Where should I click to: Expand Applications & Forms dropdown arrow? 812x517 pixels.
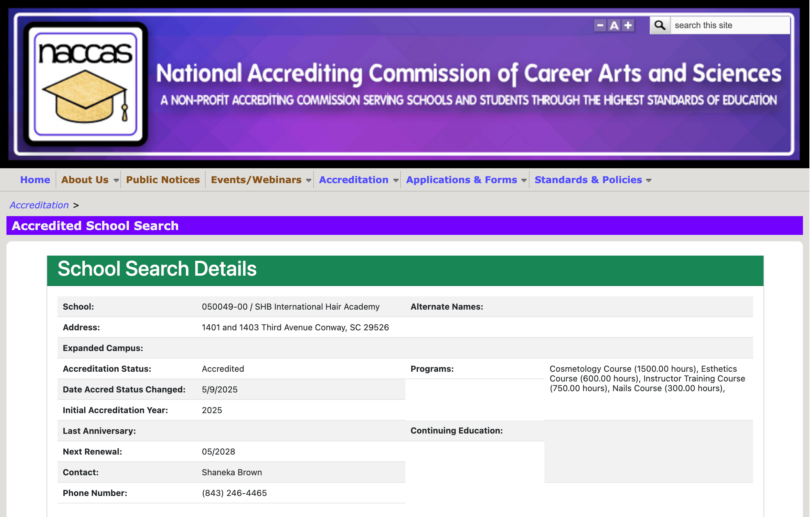[523, 181]
